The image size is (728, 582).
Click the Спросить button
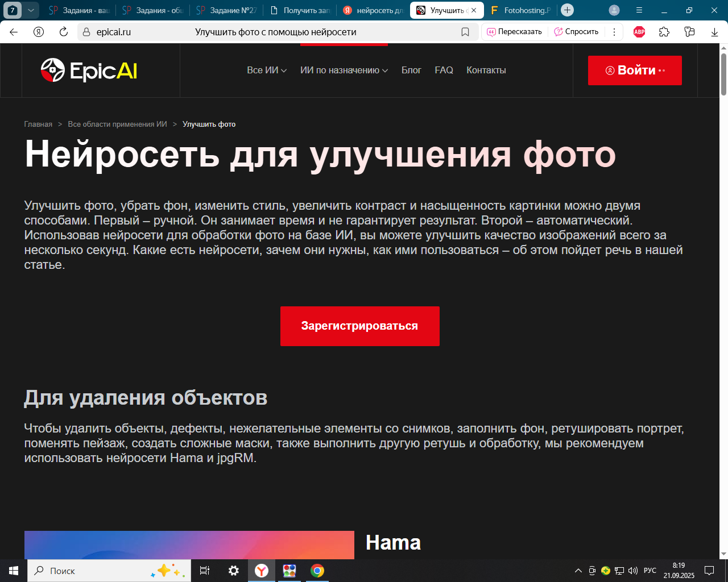point(576,32)
